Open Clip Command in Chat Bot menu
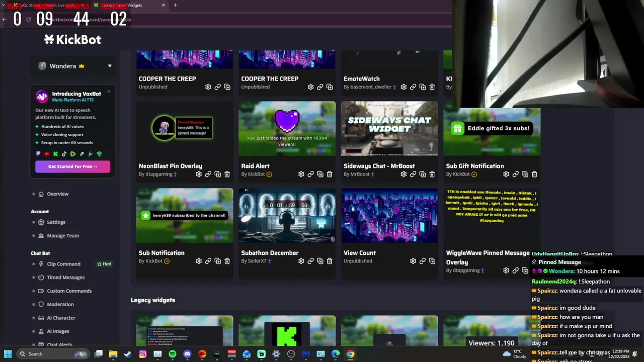Screen dimensions: 644x362 pos(63,264)
